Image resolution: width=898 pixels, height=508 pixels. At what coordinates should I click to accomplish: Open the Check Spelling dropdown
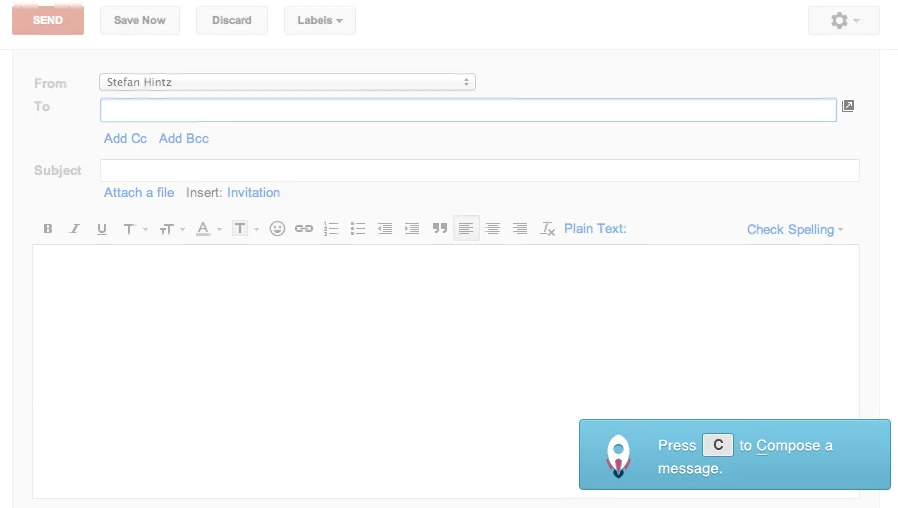click(x=795, y=230)
